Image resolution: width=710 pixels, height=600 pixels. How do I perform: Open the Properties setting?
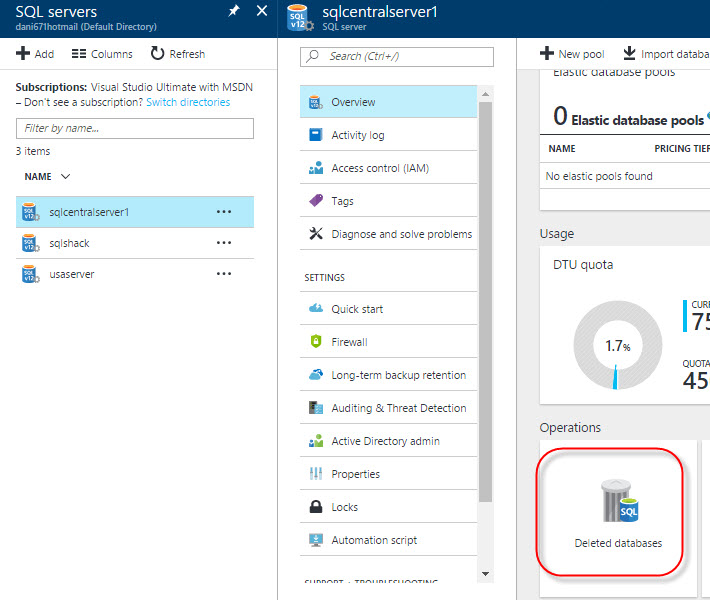pos(389,474)
